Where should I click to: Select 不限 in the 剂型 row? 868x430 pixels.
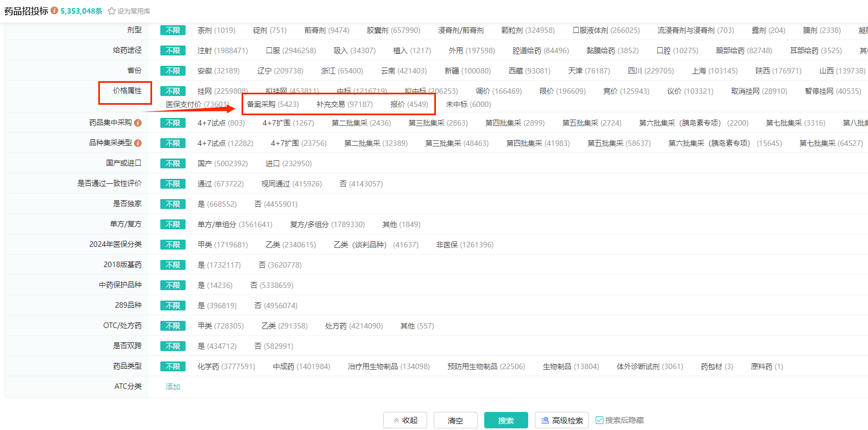coord(173,30)
